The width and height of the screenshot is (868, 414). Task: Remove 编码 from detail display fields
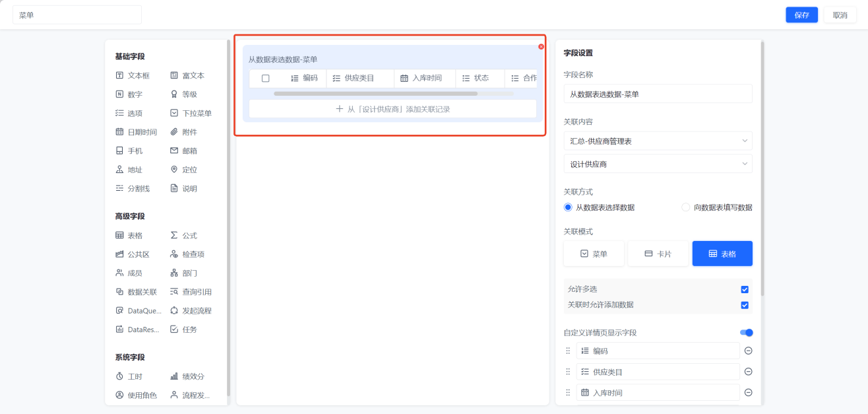pos(748,351)
